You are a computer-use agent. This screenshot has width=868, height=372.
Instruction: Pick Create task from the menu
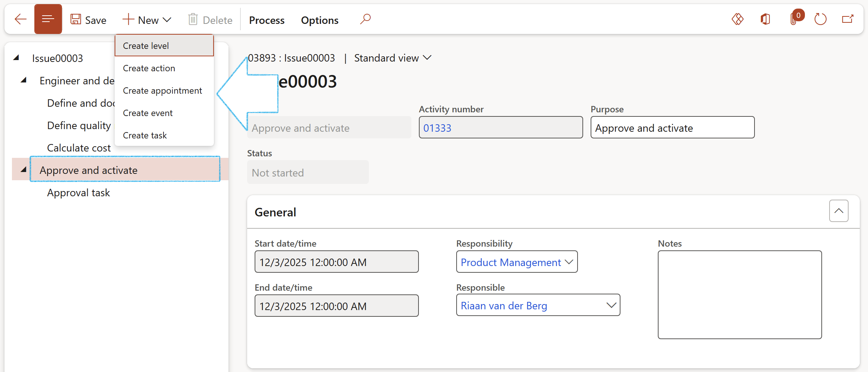pyautogui.click(x=145, y=135)
